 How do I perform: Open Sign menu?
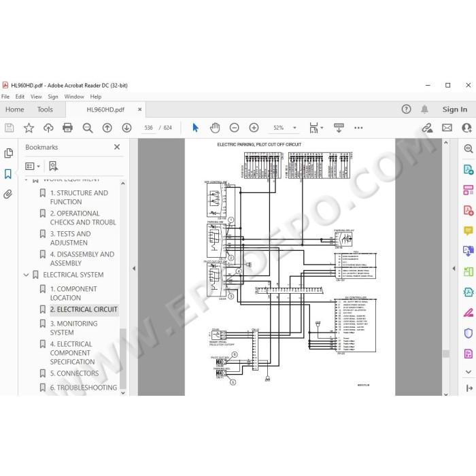(x=53, y=97)
